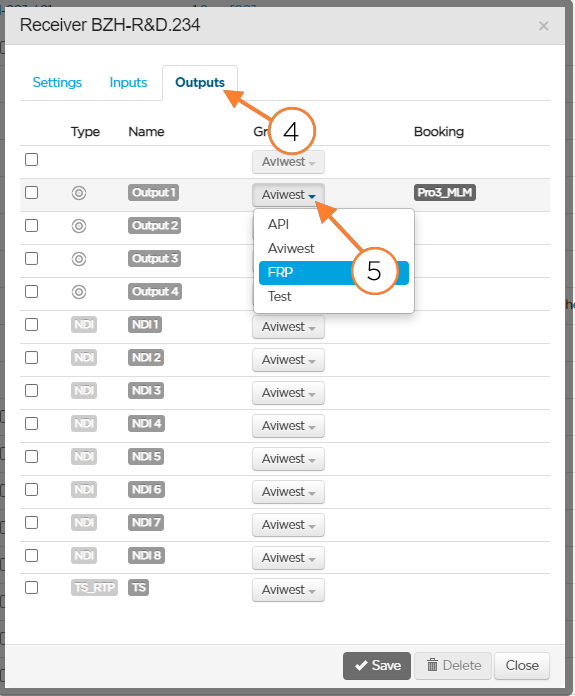Click the Close button in the footer
The height and width of the screenshot is (696, 575).
pos(522,665)
